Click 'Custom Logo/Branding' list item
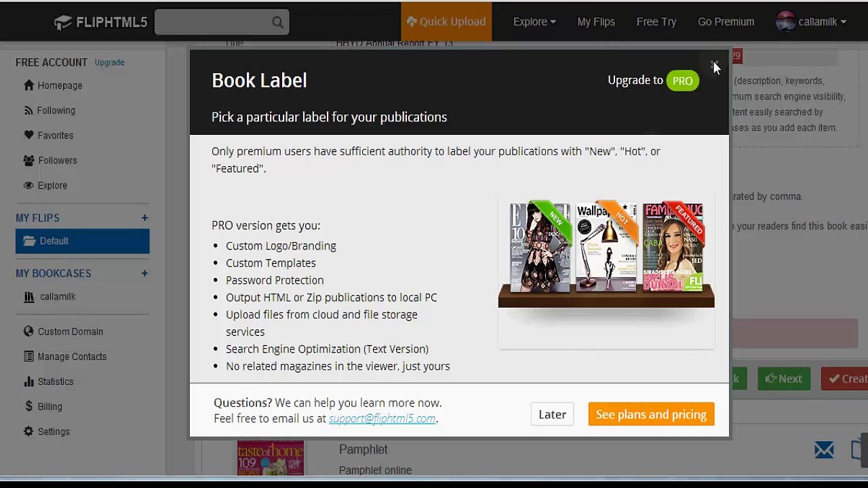This screenshot has width=868, height=488. (x=281, y=246)
